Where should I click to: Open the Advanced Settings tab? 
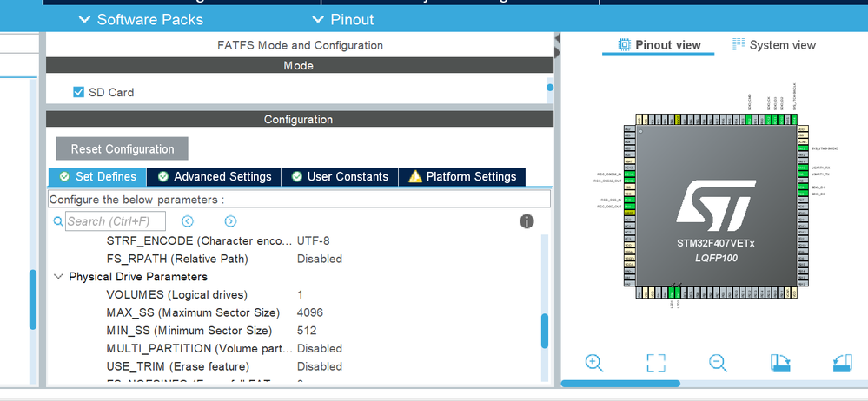point(215,176)
